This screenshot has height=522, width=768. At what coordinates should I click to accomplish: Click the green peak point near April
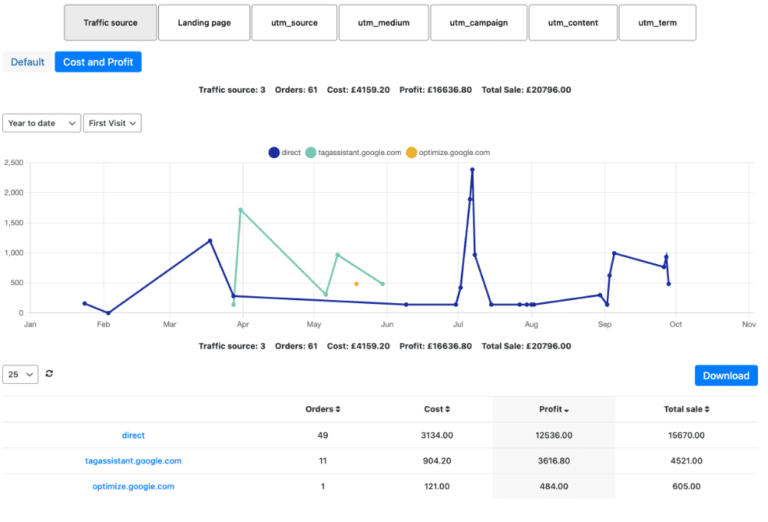pos(240,210)
